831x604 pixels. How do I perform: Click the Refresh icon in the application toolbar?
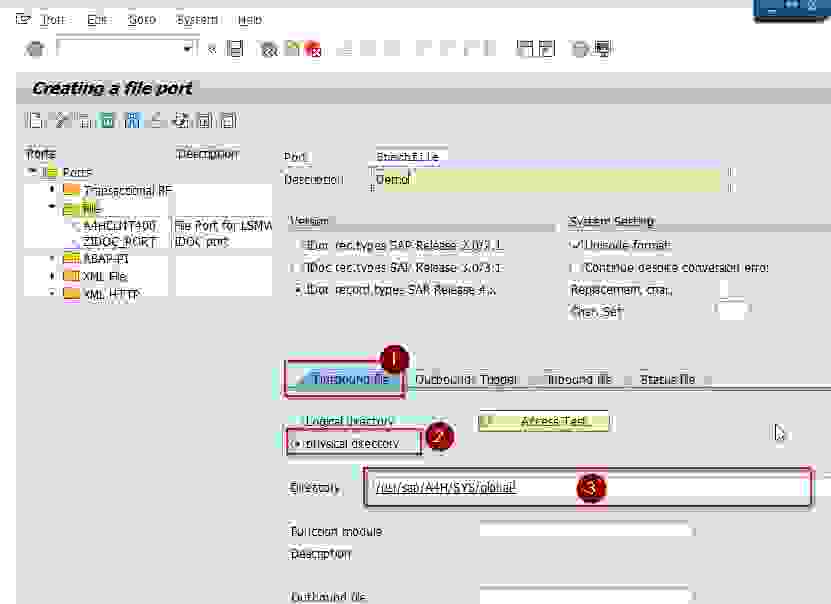click(x=178, y=121)
